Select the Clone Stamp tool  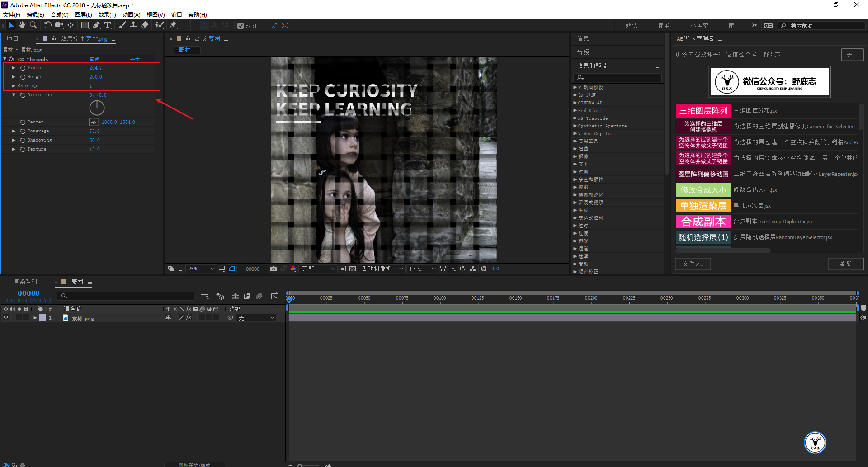133,25
